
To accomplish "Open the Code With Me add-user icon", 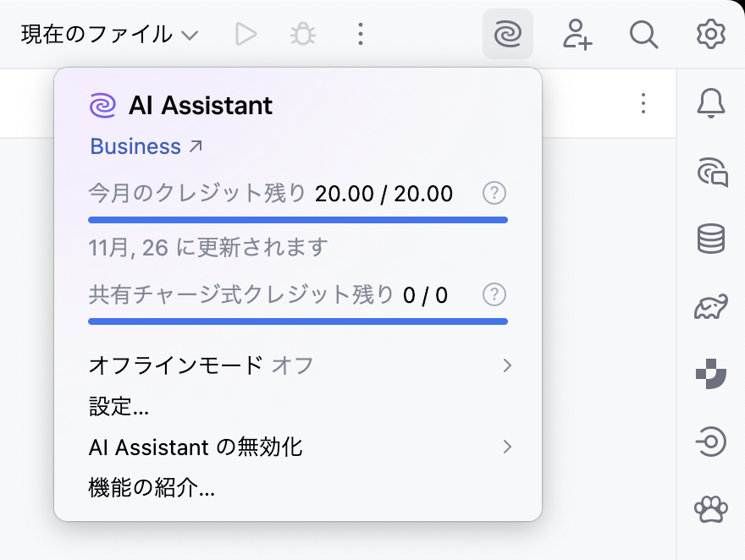I will (x=577, y=34).
